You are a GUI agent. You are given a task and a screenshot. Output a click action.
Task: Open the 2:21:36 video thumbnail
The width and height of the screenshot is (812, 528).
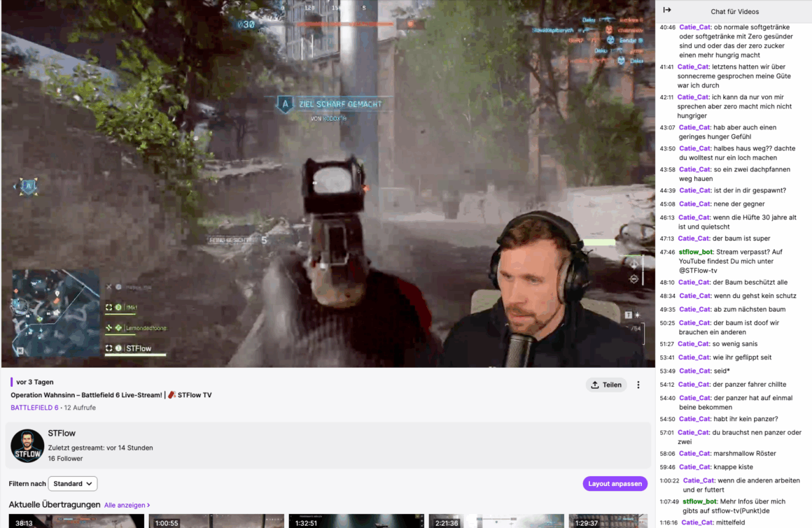click(496, 521)
